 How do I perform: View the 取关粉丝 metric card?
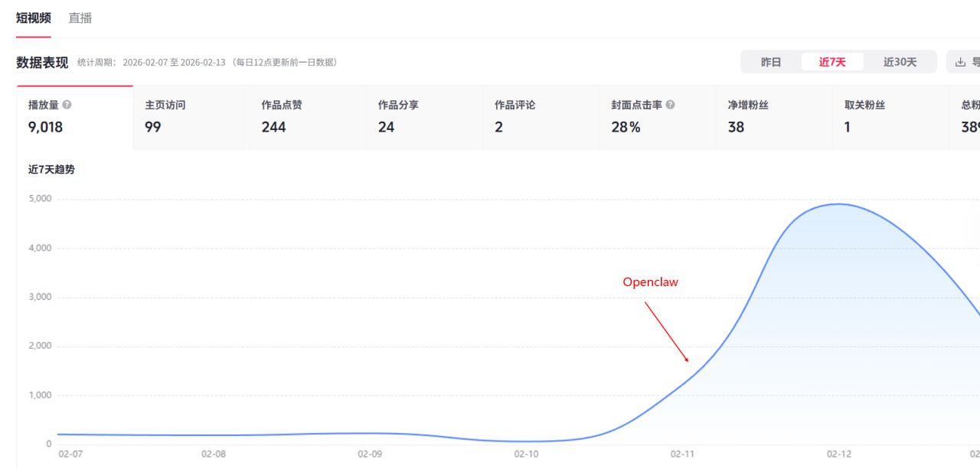coord(890,117)
